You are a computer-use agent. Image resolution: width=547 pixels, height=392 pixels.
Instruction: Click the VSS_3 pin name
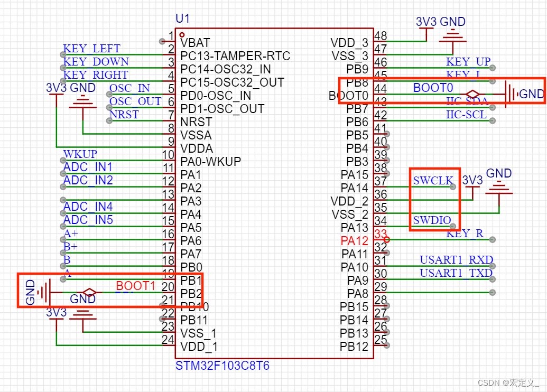350,56
